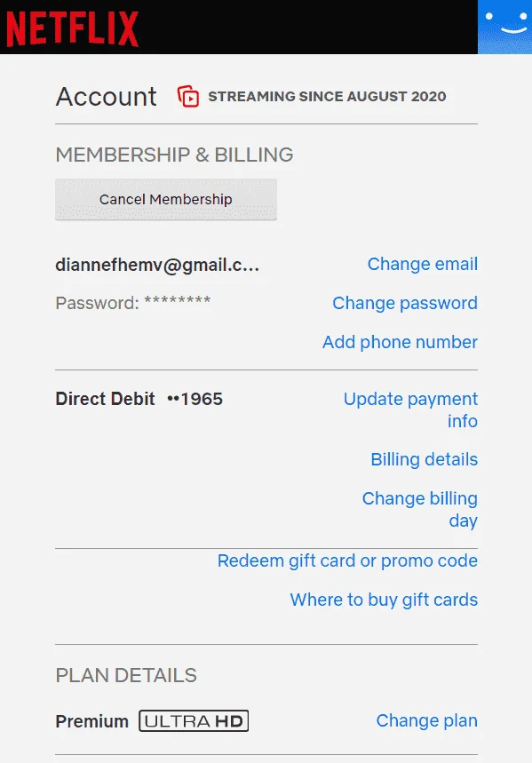
Task: Select Change password link
Action: click(405, 303)
